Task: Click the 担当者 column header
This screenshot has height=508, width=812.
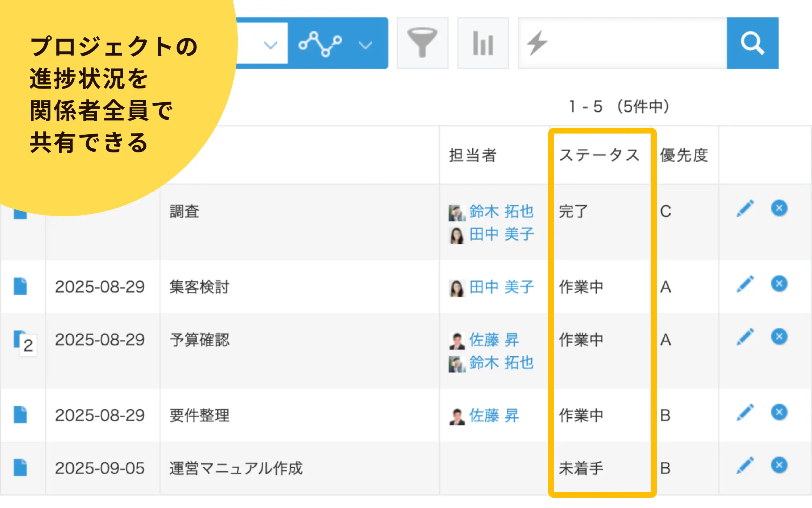Action: [473, 155]
